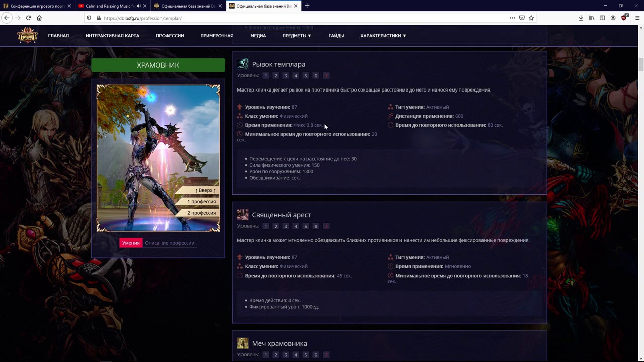Toggle the sidebar view icon
This screenshot has height=362, width=644.
[602, 18]
